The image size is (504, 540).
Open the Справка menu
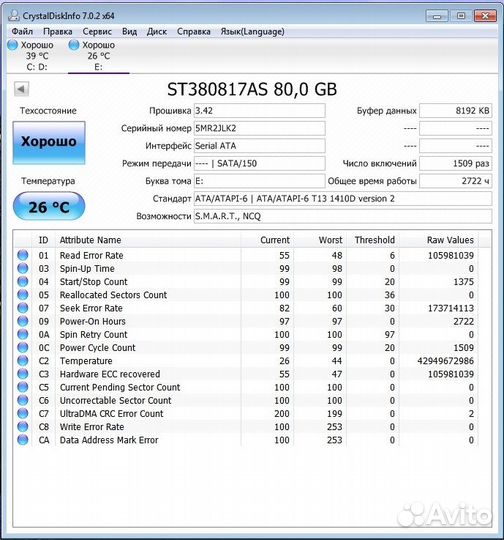194,31
